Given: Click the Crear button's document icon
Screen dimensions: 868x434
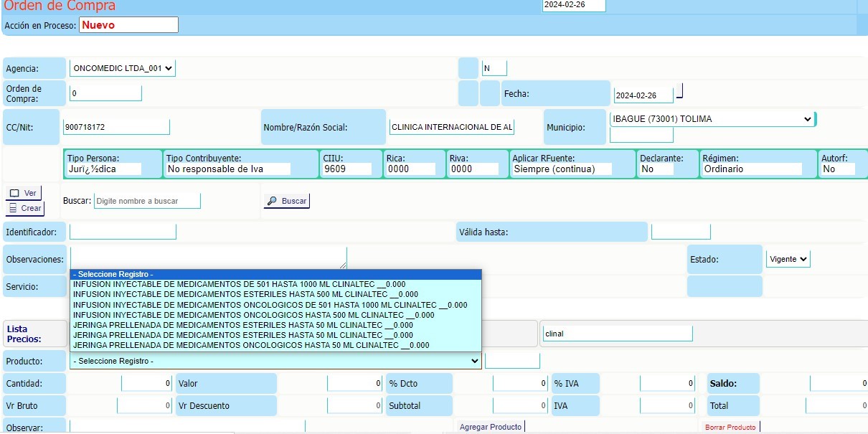Looking at the screenshot, I should [x=13, y=208].
